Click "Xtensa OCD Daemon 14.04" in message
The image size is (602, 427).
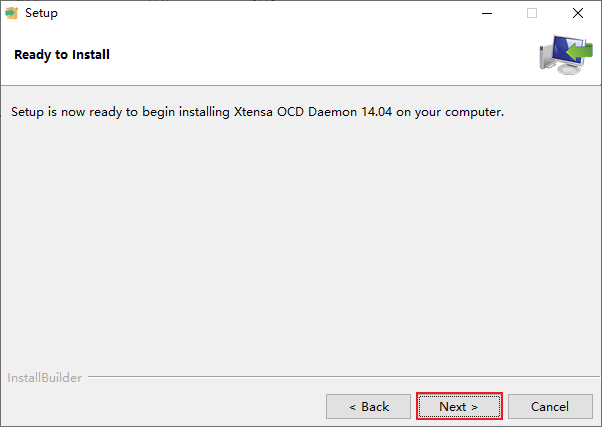(x=313, y=112)
